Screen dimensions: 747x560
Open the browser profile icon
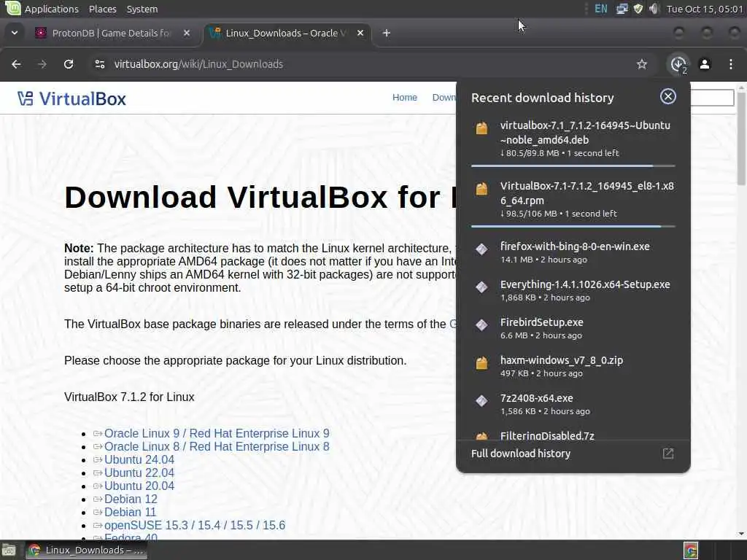[x=705, y=64]
